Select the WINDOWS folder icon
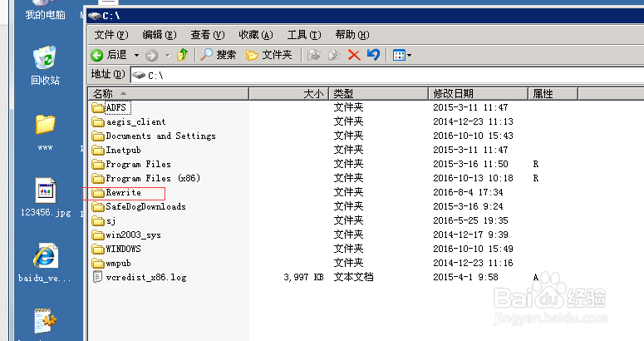 point(98,249)
